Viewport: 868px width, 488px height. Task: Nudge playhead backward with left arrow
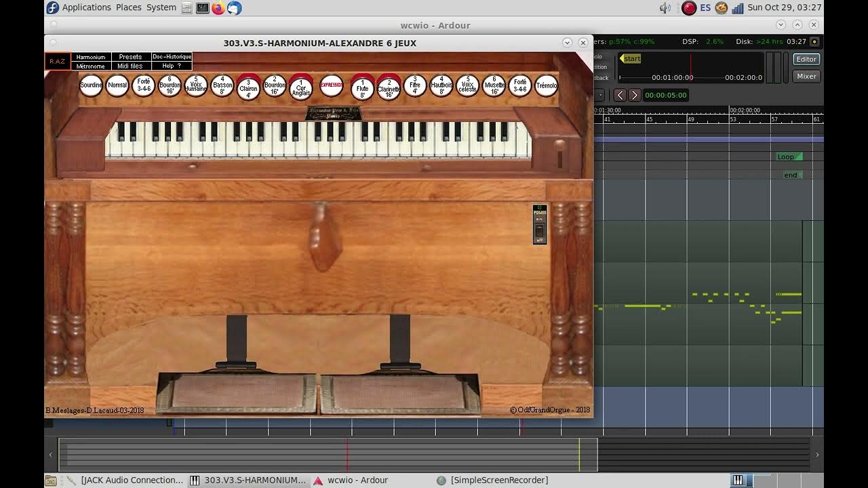620,96
